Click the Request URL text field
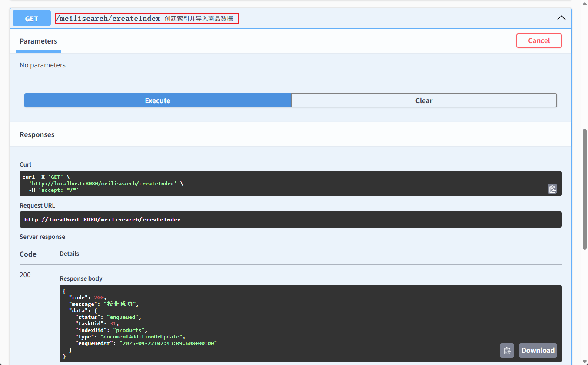Image resolution: width=588 pixels, height=365 pixels. pos(290,220)
